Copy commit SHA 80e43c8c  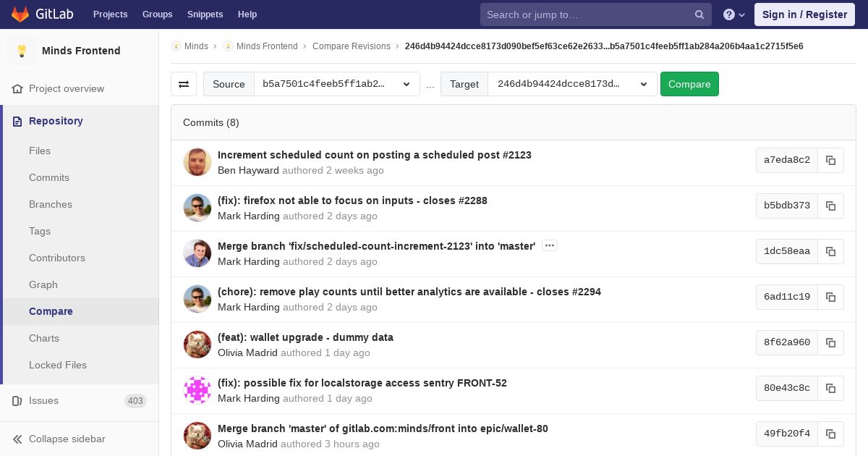830,388
